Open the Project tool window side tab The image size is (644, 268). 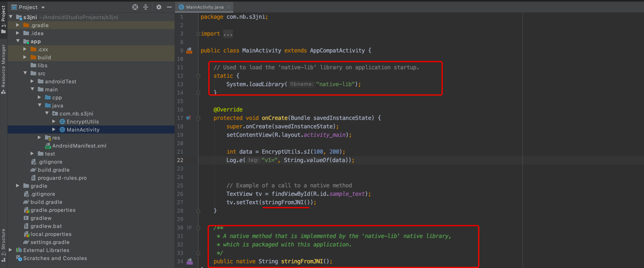click(x=3, y=19)
